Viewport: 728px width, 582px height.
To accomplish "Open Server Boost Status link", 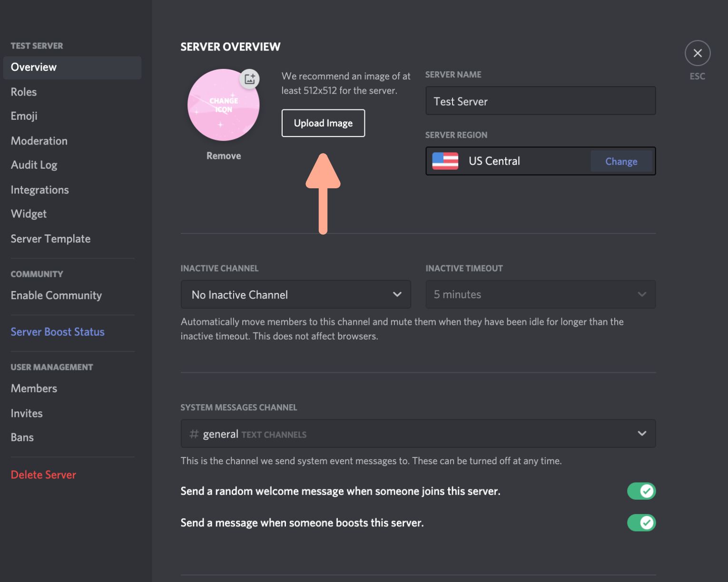I will (58, 332).
